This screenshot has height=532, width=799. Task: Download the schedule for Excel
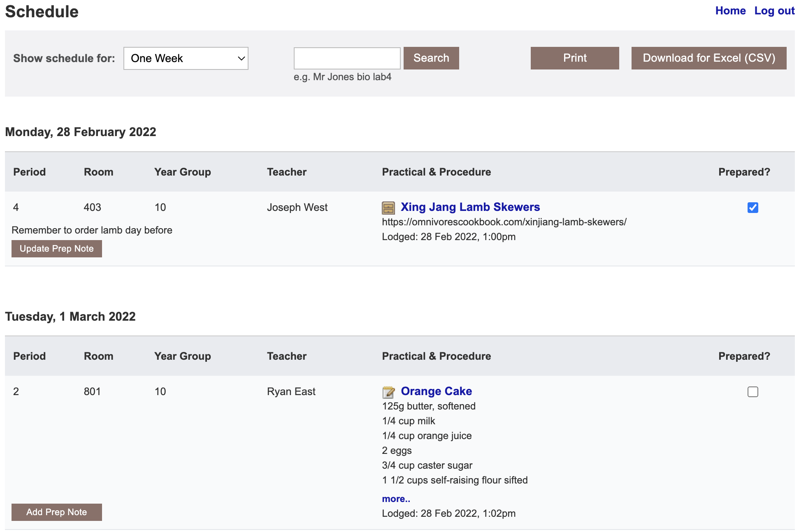(x=709, y=58)
